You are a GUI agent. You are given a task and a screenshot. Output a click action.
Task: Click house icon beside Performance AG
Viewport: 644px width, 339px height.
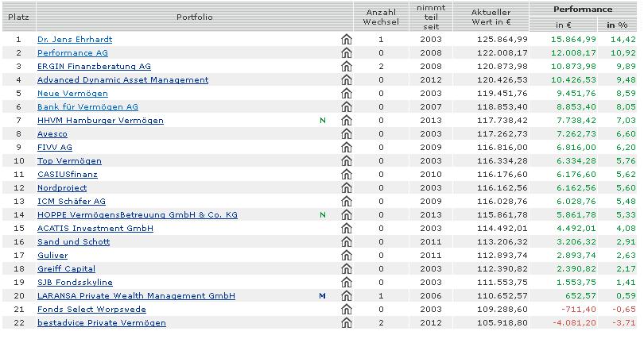(x=346, y=52)
